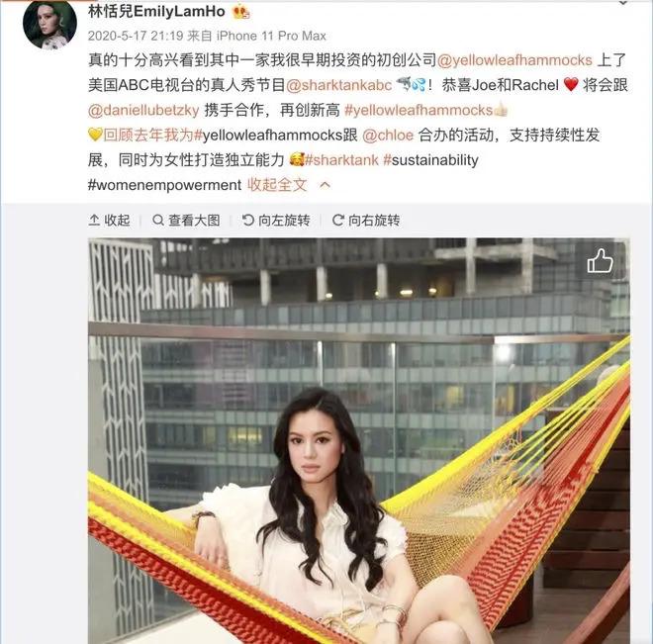Open the @daniellubetzky mention link

coord(143,111)
